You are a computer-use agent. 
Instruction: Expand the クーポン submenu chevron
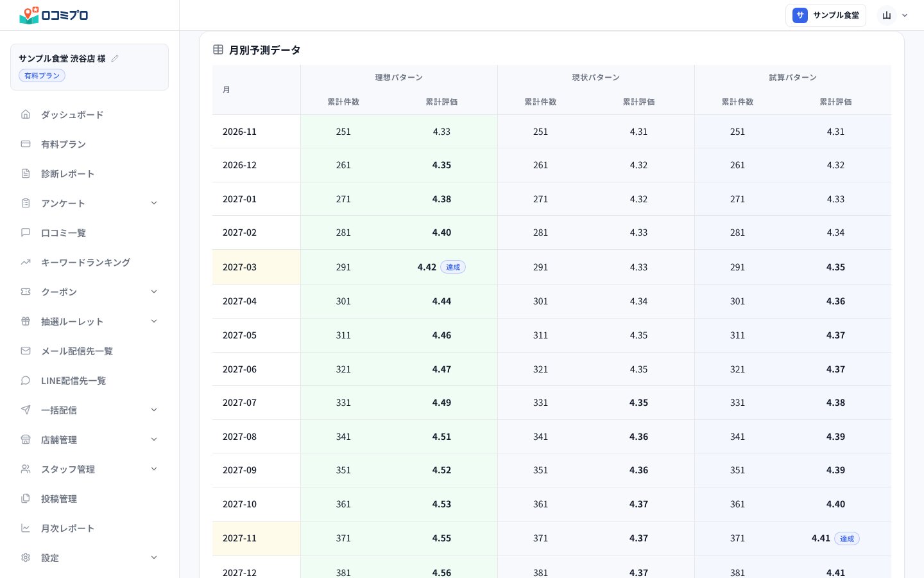154,292
